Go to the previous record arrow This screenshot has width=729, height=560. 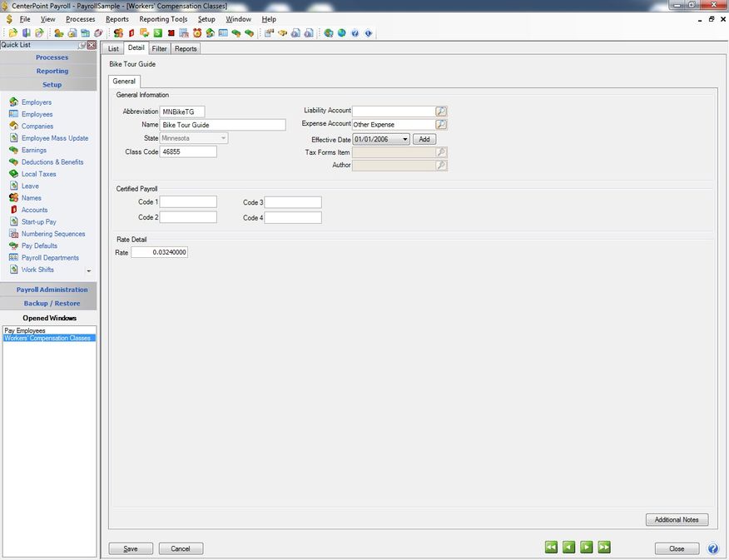[568, 548]
